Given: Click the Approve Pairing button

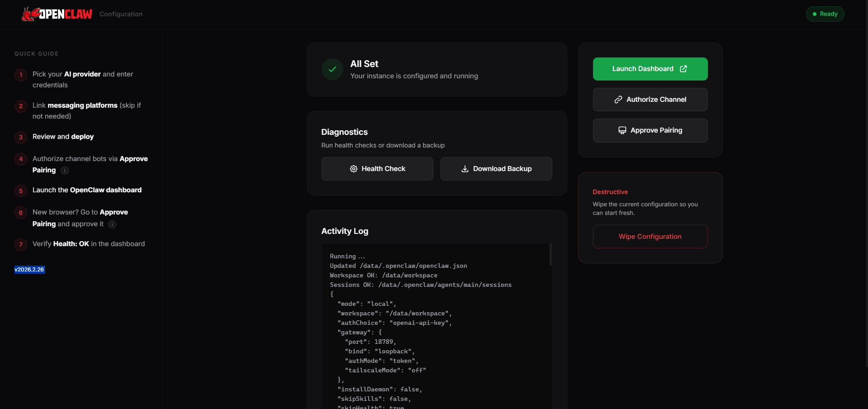Looking at the screenshot, I should [650, 130].
